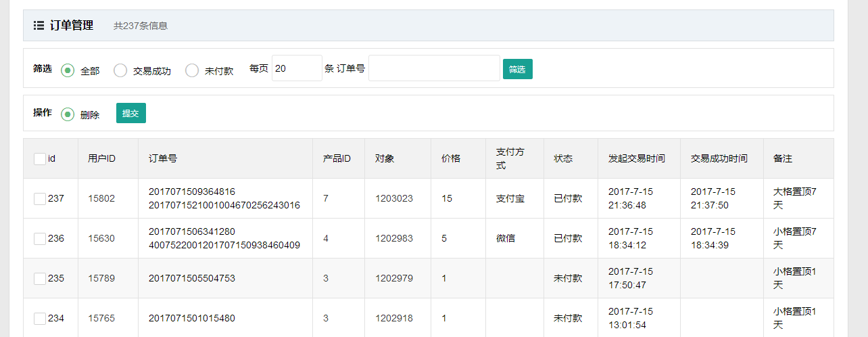
Task: Select the 删除 operation radio button
Action: pyautogui.click(x=68, y=114)
